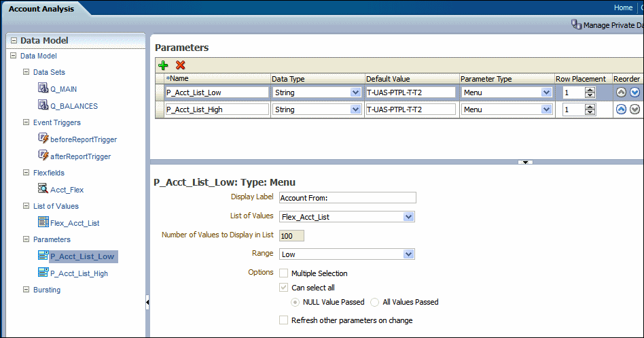Toggle Multiple Selection checkbox
Screen dimensions: 644x338
click(283, 273)
